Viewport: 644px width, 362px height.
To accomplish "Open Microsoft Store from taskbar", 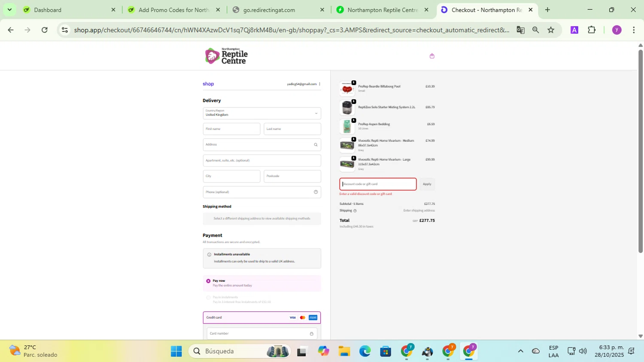I will pos(386,351).
